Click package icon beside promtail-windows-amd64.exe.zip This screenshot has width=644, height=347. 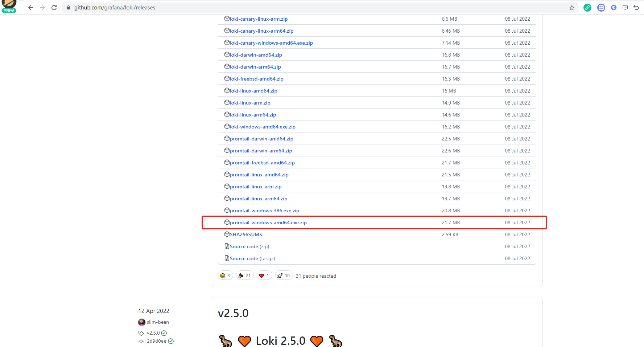point(227,222)
